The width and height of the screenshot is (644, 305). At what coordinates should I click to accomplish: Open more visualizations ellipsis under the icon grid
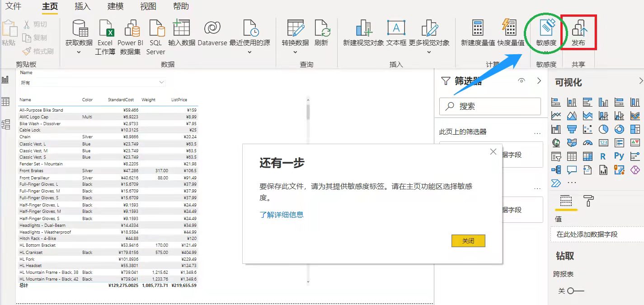click(571, 183)
